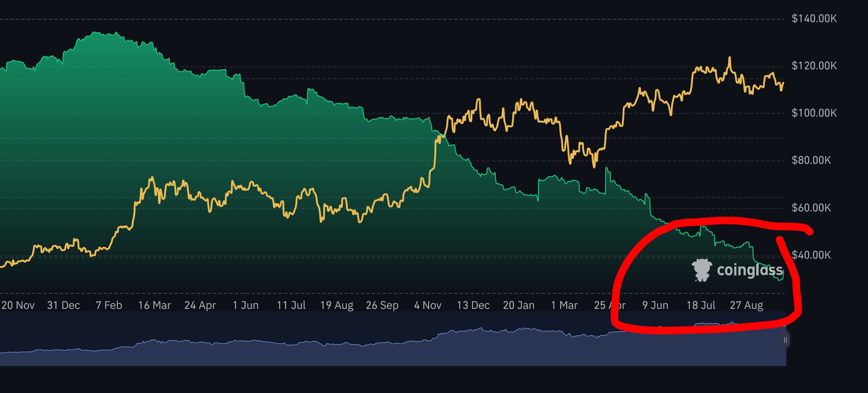This screenshot has height=393, width=868.
Task: Click the $100.00K price axis label
Action: pos(814,113)
